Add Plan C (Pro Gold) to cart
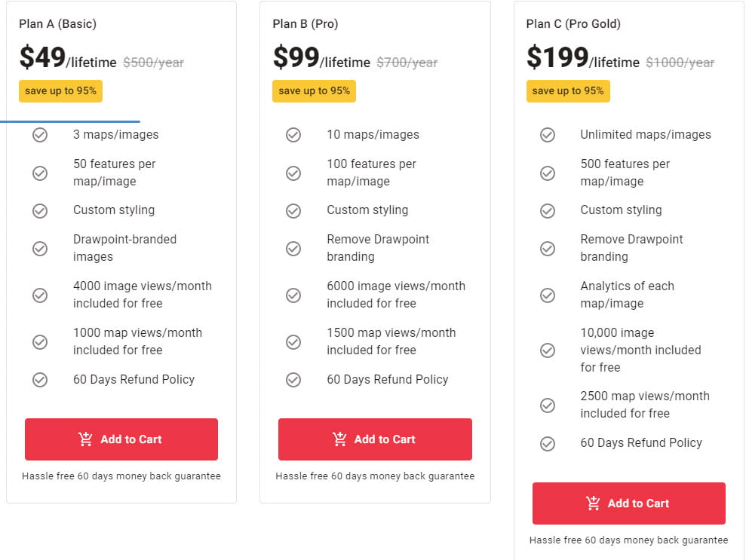 pyautogui.click(x=629, y=503)
